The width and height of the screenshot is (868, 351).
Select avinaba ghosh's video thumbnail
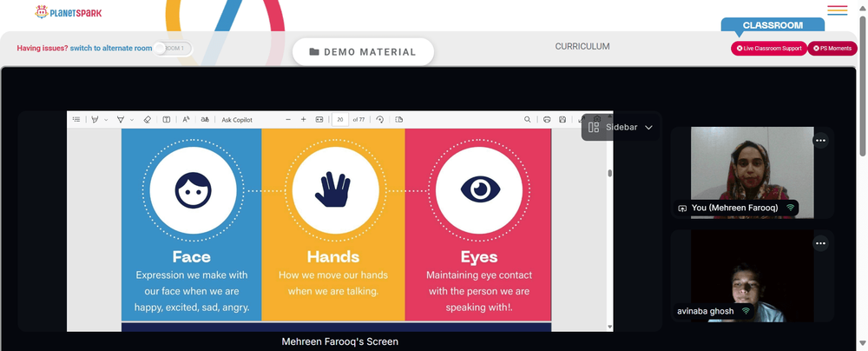pos(752,275)
